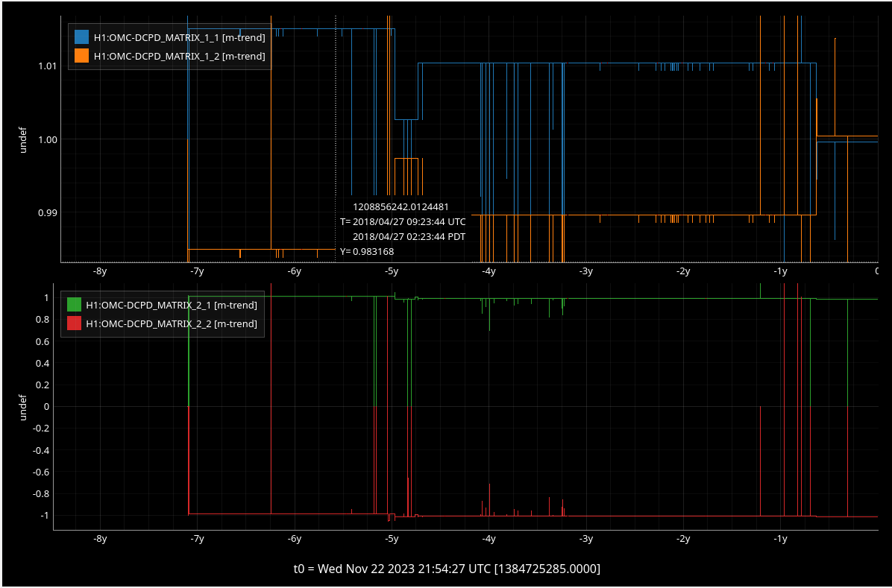Image resolution: width=892 pixels, height=588 pixels.
Task: Click the -1y tick under the top plot
Action: [x=780, y=272]
